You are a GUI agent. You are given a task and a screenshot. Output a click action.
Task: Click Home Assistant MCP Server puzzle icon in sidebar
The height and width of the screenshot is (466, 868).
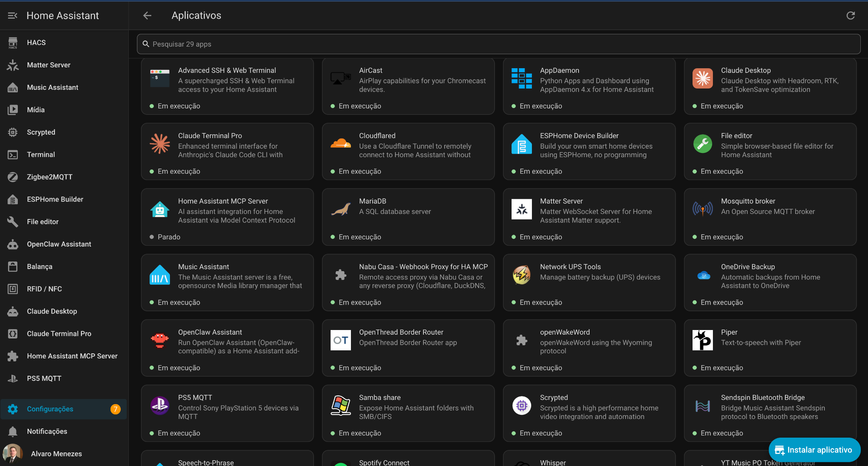point(13,356)
